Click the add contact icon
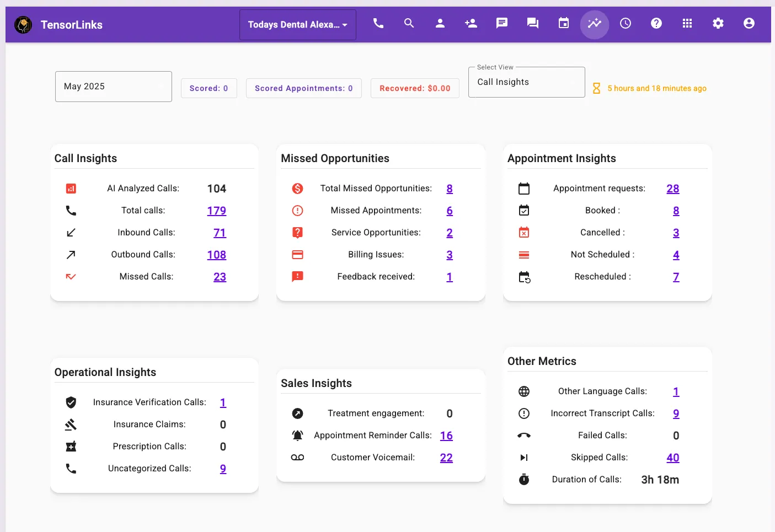775x532 pixels. pos(471,24)
